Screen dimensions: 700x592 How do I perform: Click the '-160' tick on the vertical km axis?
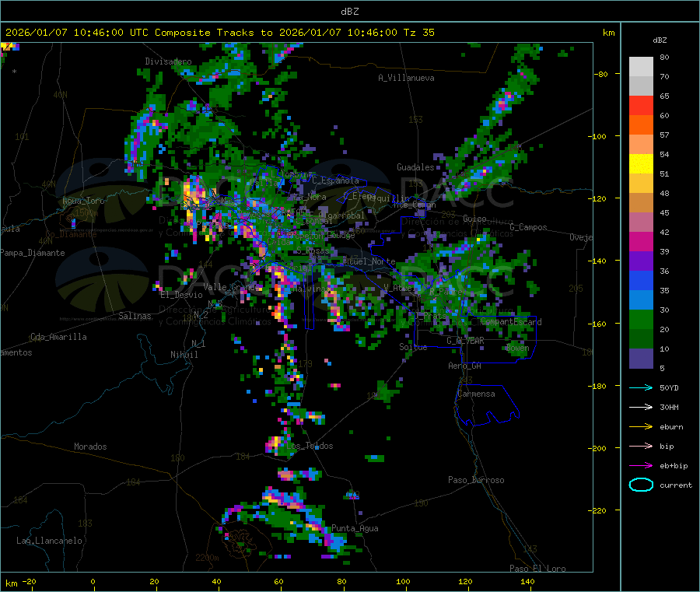click(x=597, y=324)
